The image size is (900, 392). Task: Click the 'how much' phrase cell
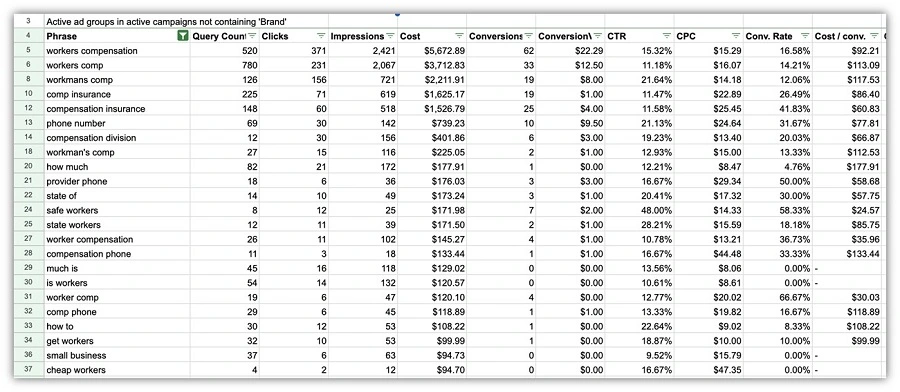click(x=117, y=167)
